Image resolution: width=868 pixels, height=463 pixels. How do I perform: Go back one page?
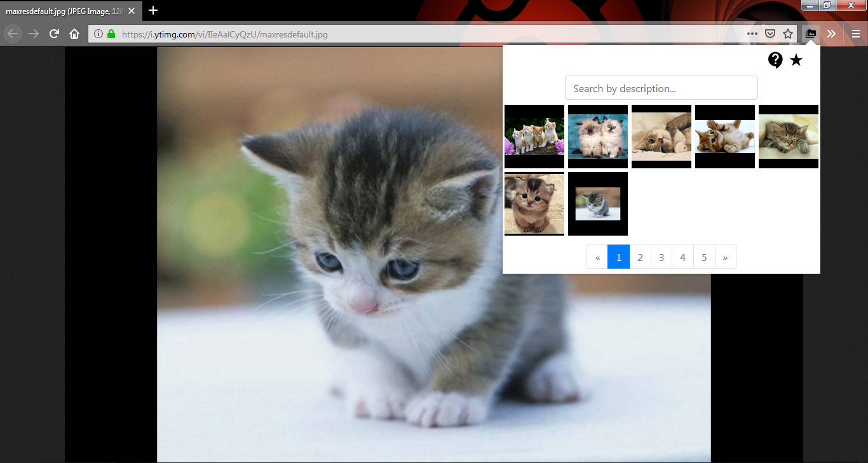coord(13,34)
